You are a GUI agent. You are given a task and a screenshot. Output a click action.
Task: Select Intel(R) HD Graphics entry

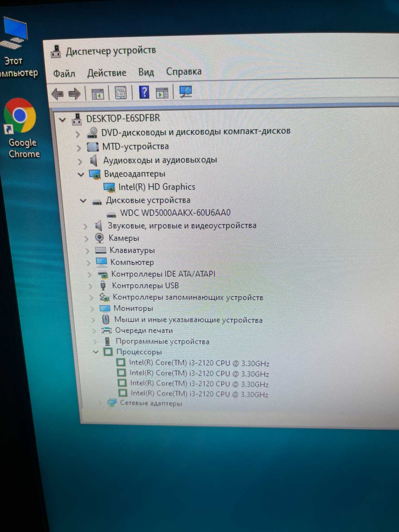pos(157,187)
